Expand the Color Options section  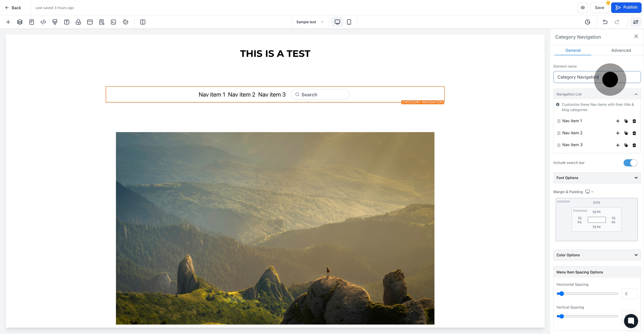tap(597, 255)
